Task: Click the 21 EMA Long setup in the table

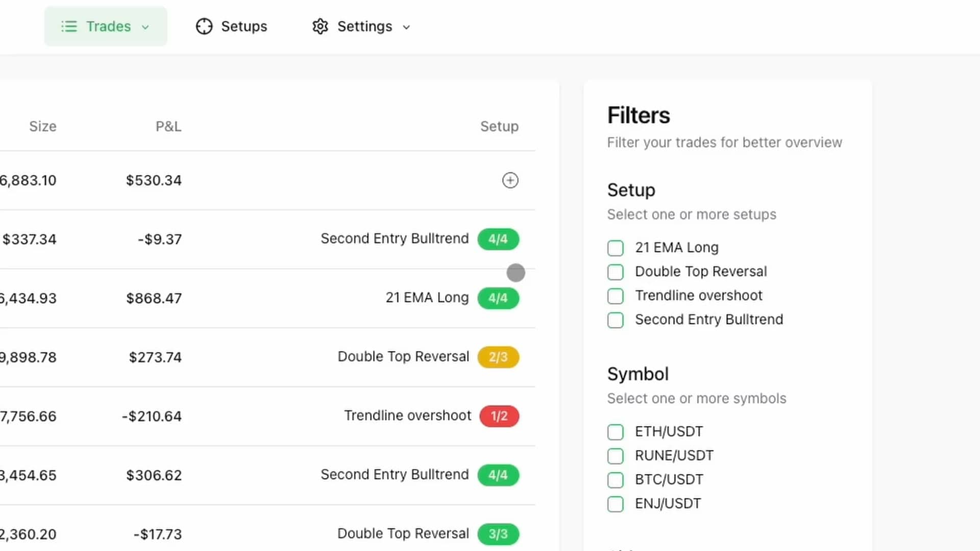Action: [x=427, y=297]
